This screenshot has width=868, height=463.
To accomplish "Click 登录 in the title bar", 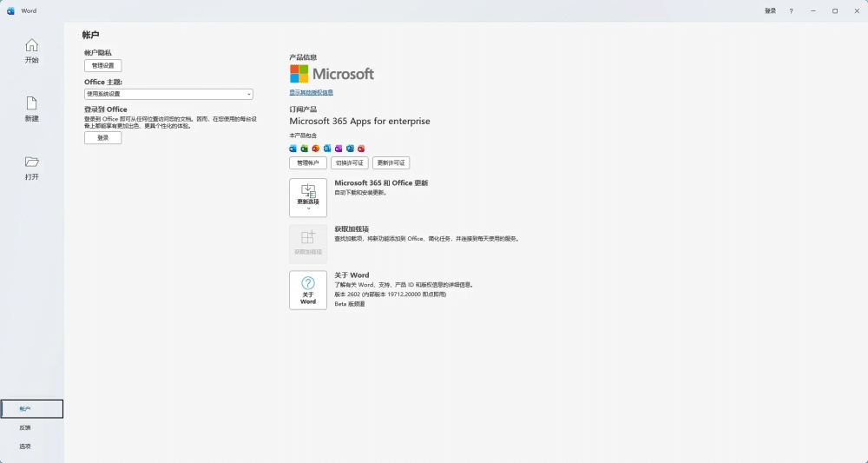I will point(770,11).
